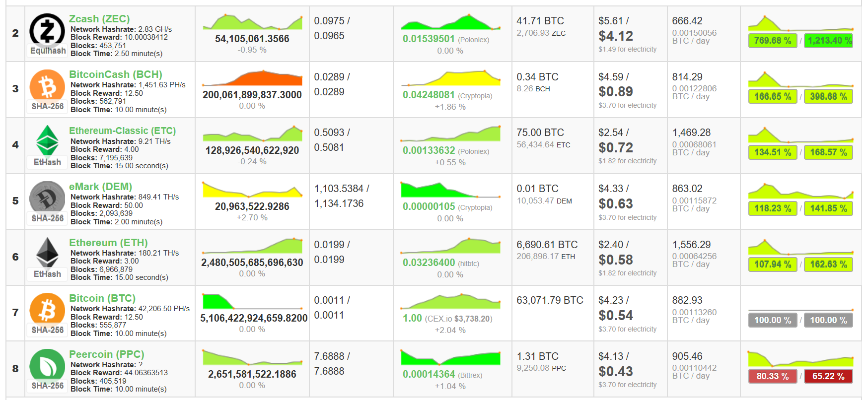Screen dimensions: 868x400
Task: Click the Equihash algorithm label under Zcash
Action: pos(48,51)
